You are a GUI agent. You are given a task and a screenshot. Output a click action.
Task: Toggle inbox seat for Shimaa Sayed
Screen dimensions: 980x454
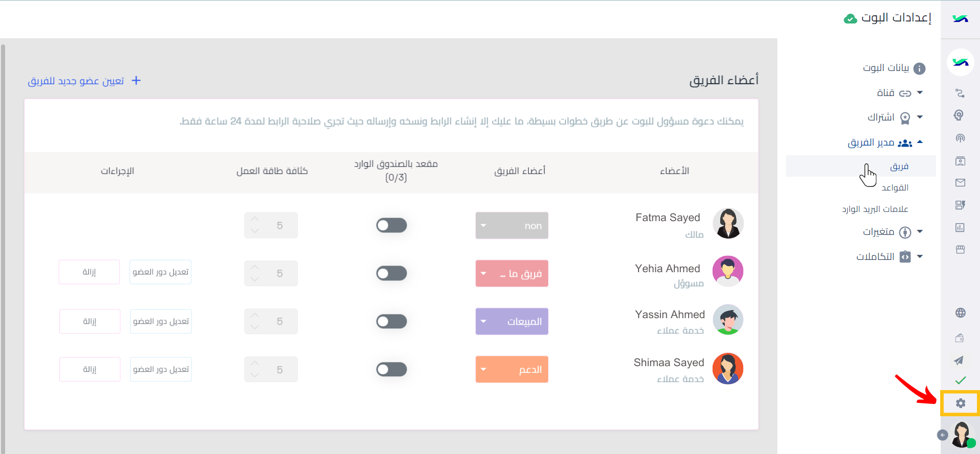point(391,369)
